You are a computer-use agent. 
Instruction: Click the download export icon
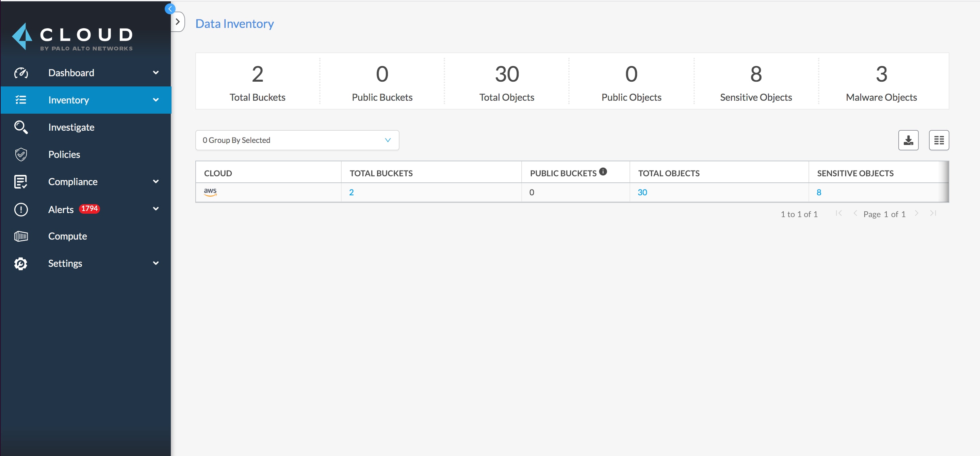pyautogui.click(x=908, y=140)
